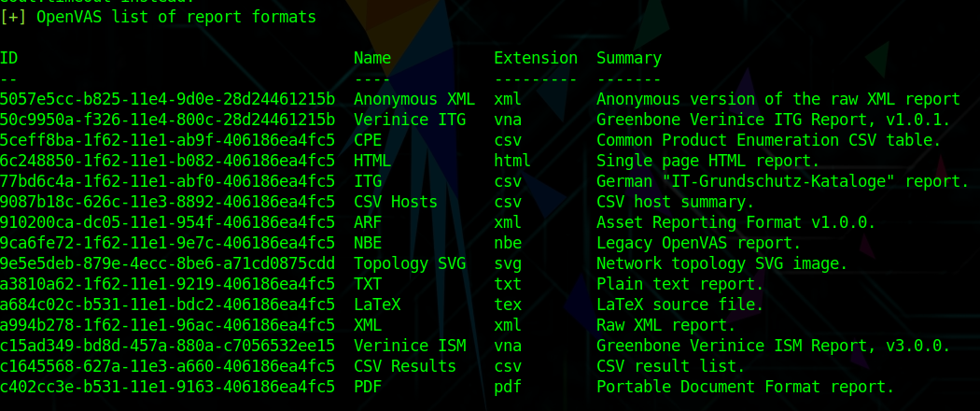The height and width of the screenshot is (411, 980).
Task: Click the Name column header
Action: 372,58
